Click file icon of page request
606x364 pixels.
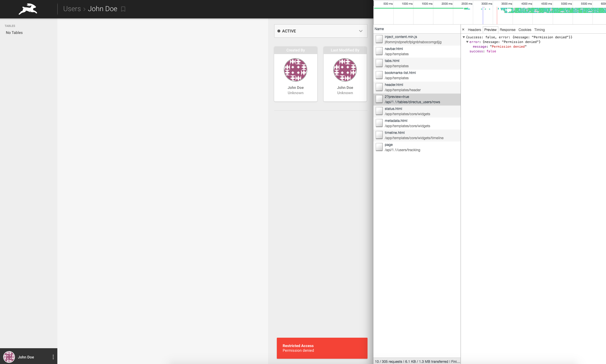pyautogui.click(x=379, y=147)
